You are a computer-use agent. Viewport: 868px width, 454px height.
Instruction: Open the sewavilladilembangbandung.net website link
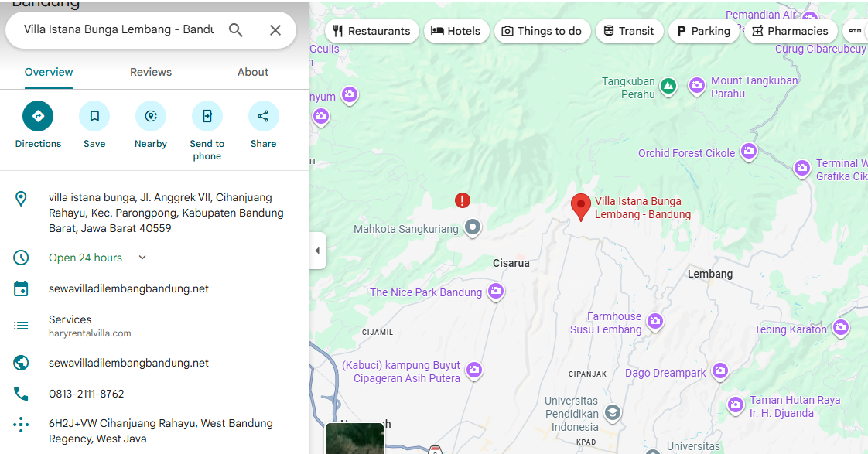[x=128, y=363]
